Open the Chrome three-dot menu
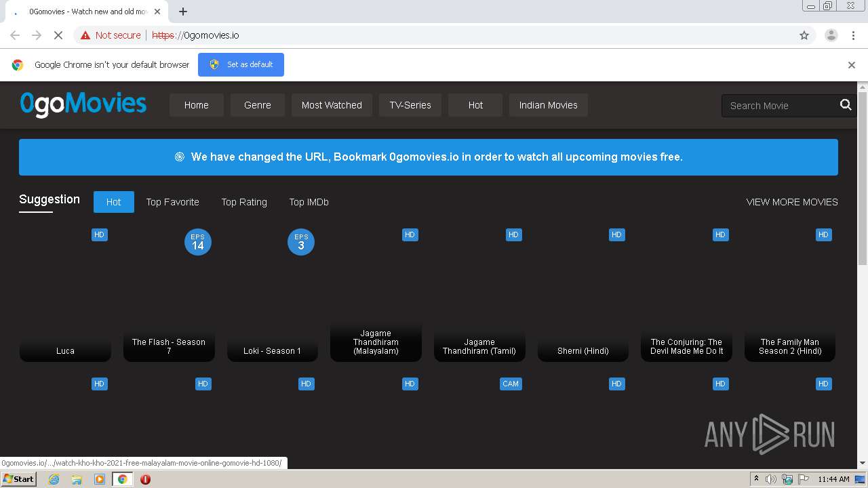 click(853, 35)
